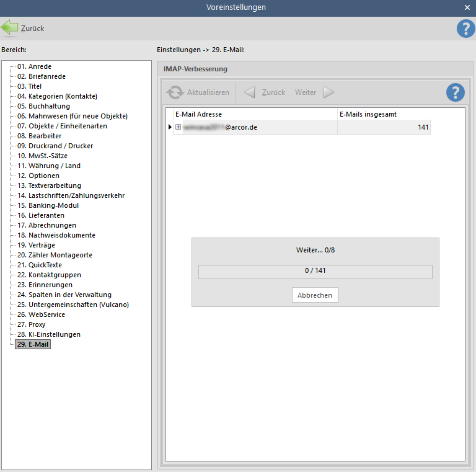Select 13. Textverarbeitung
This screenshot has height=472, width=476.
49,186
